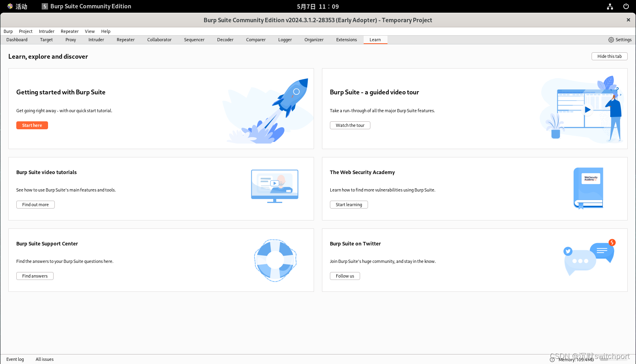Open the Project menu
This screenshot has width=636, height=364.
(26, 31)
